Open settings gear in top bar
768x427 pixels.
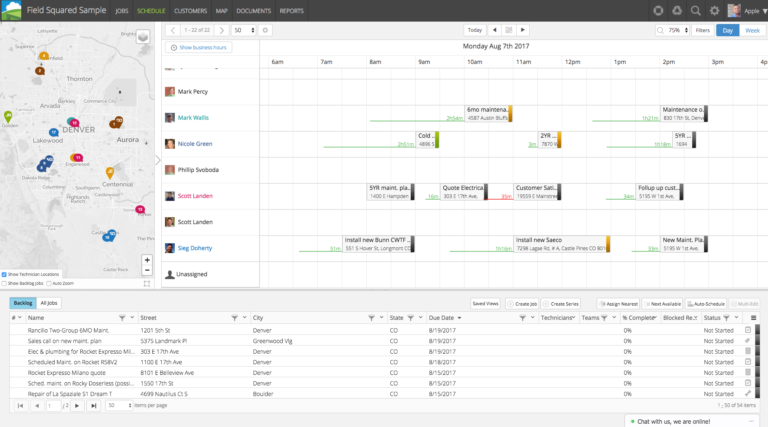tap(714, 10)
